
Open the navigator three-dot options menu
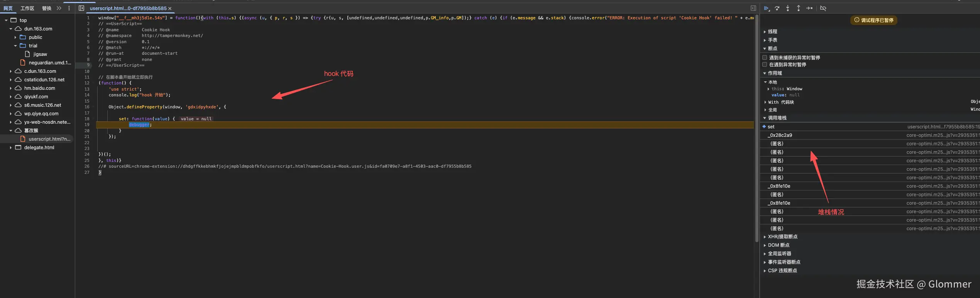pos(69,8)
